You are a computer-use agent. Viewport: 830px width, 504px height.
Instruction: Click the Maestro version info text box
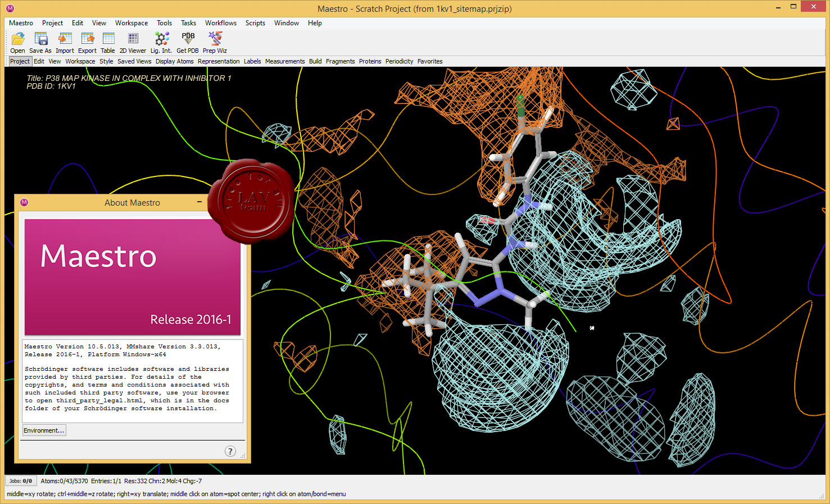coord(133,381)
